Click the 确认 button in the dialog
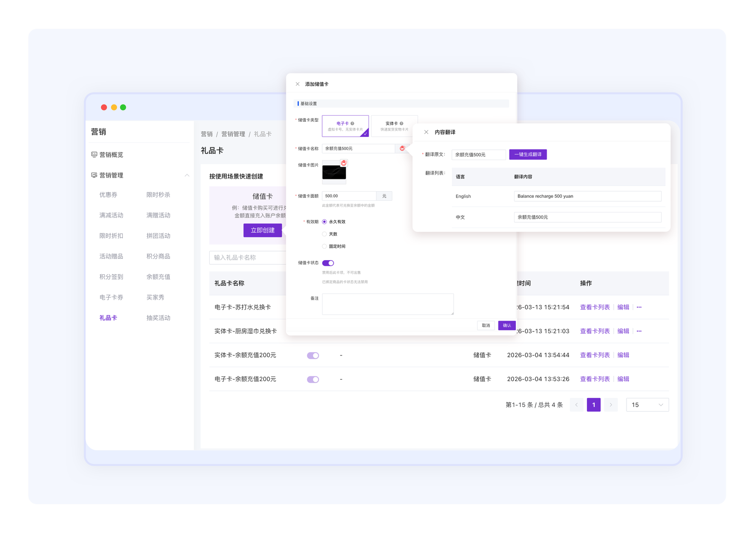This screenshot has height=533, width=756. pos(507,325)
